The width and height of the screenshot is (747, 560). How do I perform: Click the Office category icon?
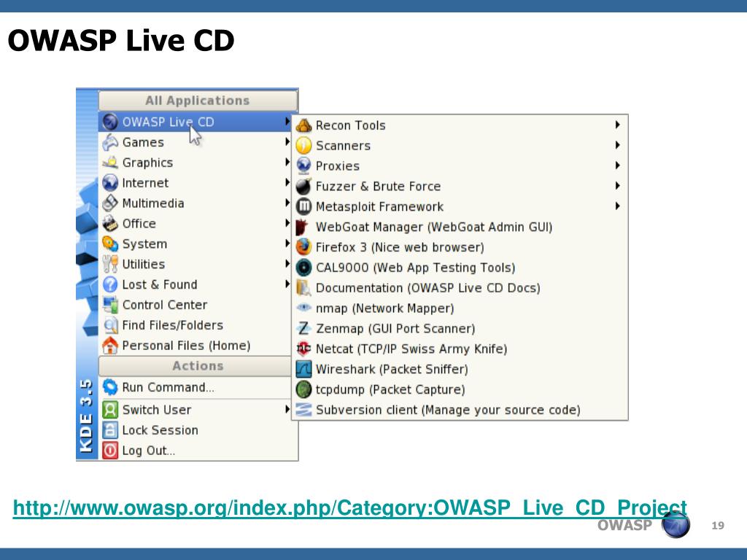point(110,223)
